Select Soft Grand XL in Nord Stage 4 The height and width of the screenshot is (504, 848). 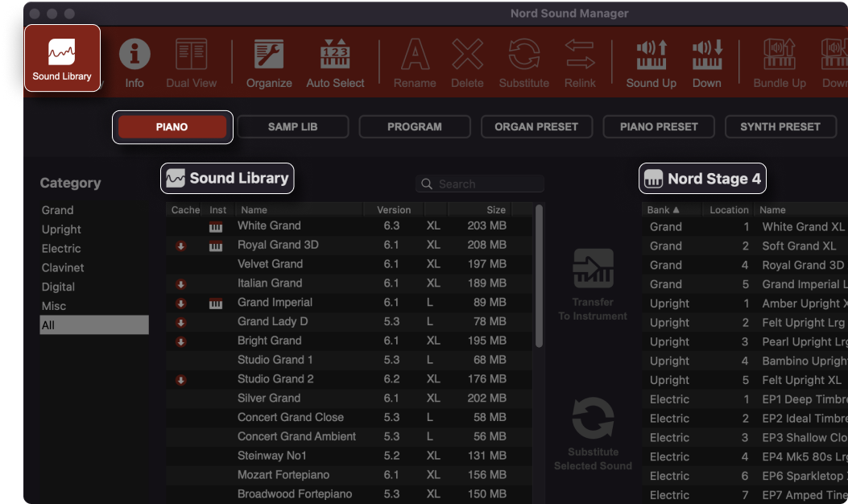[745, 246]
